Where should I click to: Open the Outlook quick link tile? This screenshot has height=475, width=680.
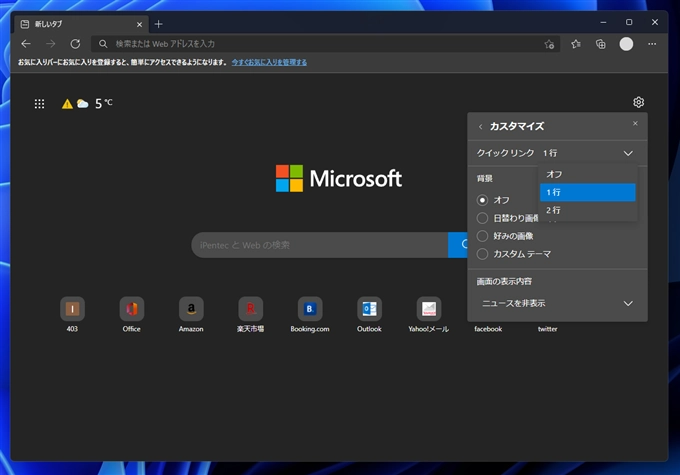tap(369, 314)
